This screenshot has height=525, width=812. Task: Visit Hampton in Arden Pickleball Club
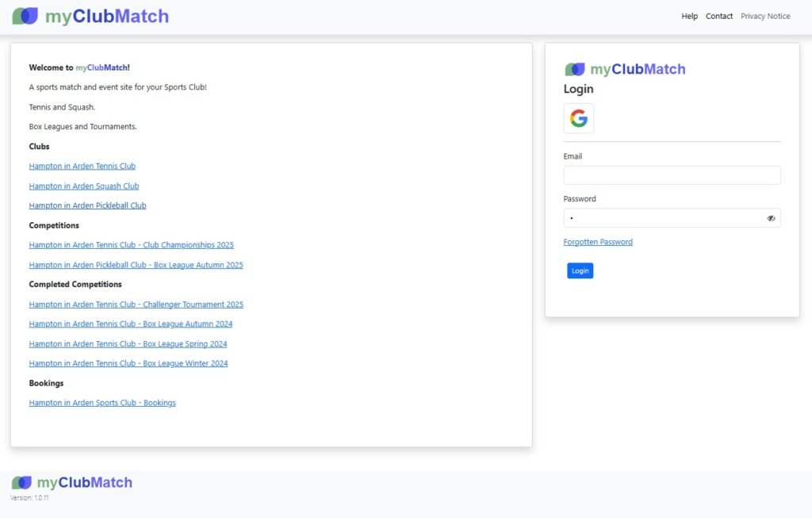coord(87,205)
